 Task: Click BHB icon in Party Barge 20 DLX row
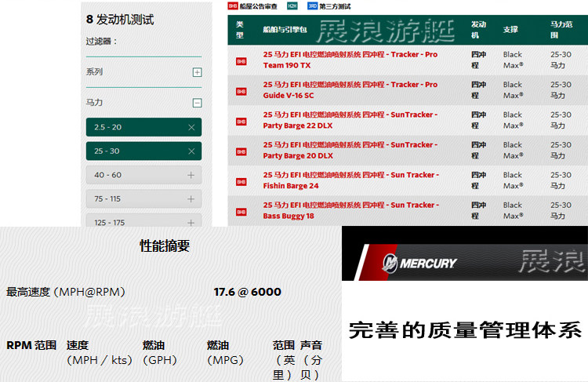[241, 151]
